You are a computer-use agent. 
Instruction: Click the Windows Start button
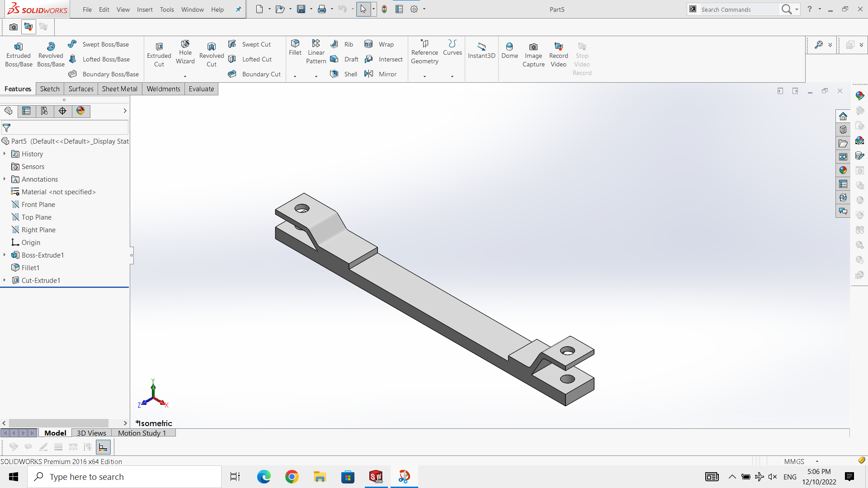(x=14, y=477)
